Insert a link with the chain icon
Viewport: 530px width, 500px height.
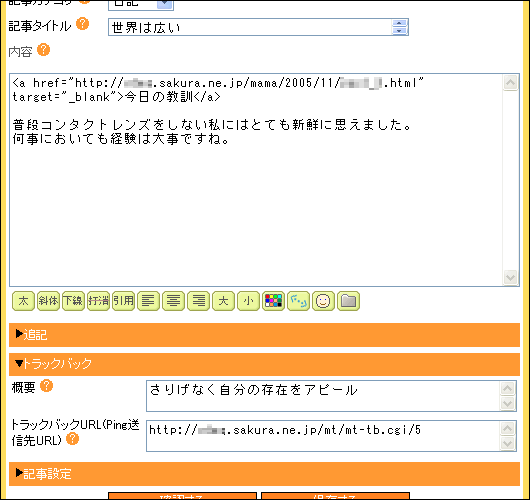point(298,301)
